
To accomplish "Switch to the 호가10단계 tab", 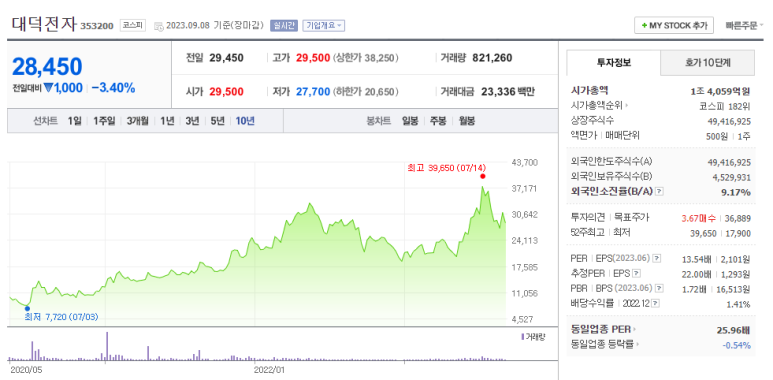I will (x=707, y=63).
